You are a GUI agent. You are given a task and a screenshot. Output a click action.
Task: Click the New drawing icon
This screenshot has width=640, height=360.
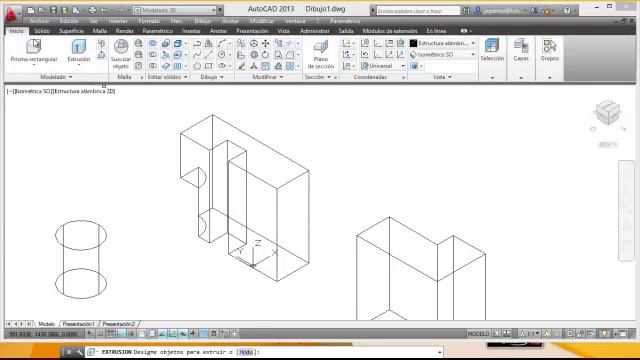pyautogui.click(x=31, y=10)
